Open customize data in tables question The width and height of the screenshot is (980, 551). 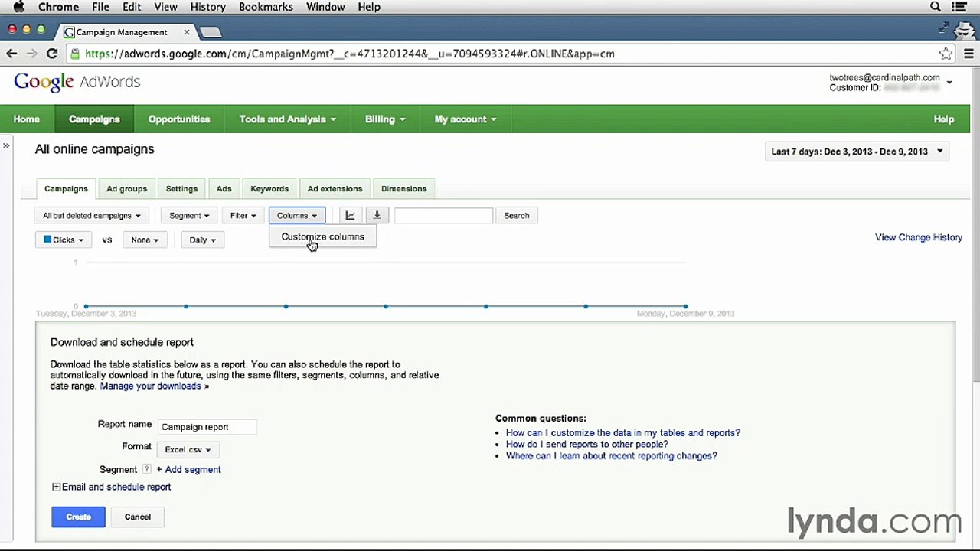pyautogui.click(x=623, y=433)
